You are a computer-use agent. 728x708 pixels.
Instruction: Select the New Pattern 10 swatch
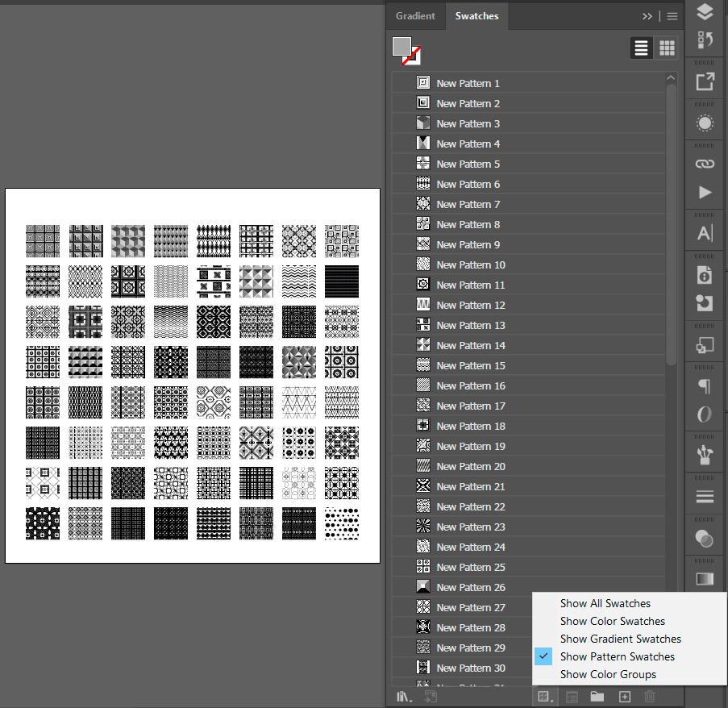(x=472, y=264)
